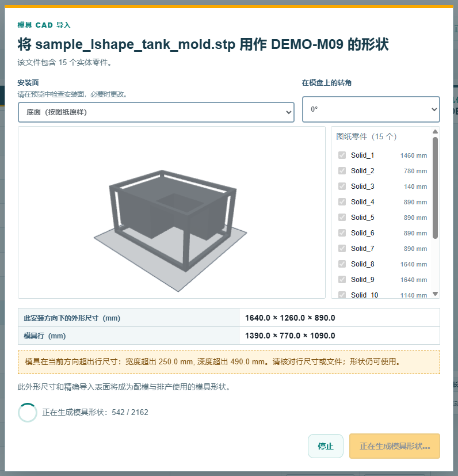Viewport: 458px width, 476px height.
Task: Click the 3D mold preview model
Action: coord(170,230)
